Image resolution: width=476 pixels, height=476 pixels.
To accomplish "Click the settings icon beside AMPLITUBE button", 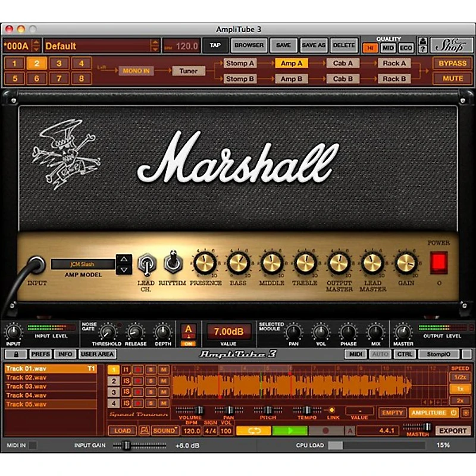I will click(x=466, y=413).
